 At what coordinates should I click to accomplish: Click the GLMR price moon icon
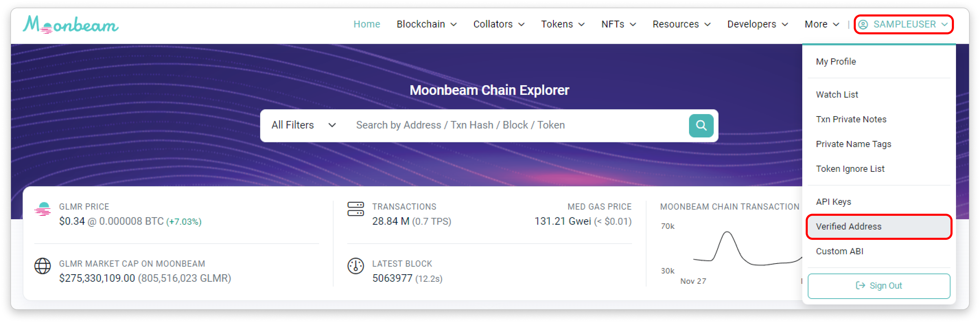(43, 209)
